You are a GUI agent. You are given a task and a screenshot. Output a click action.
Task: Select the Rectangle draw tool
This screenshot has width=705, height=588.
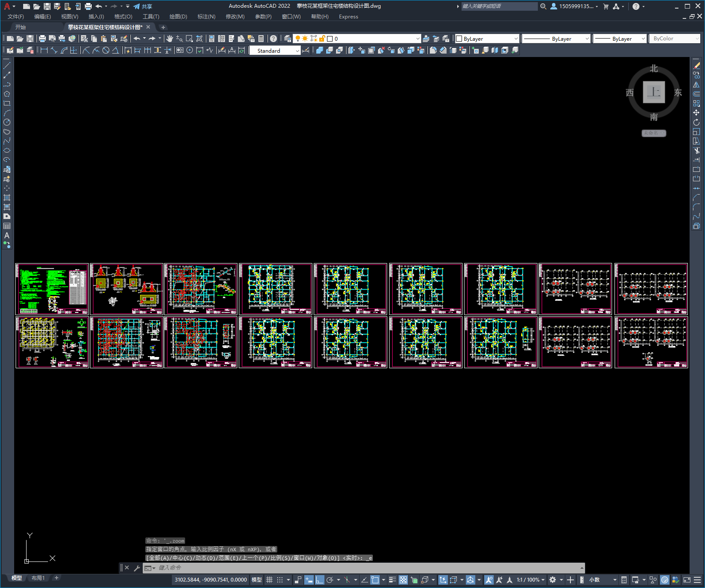click(7, 103)
